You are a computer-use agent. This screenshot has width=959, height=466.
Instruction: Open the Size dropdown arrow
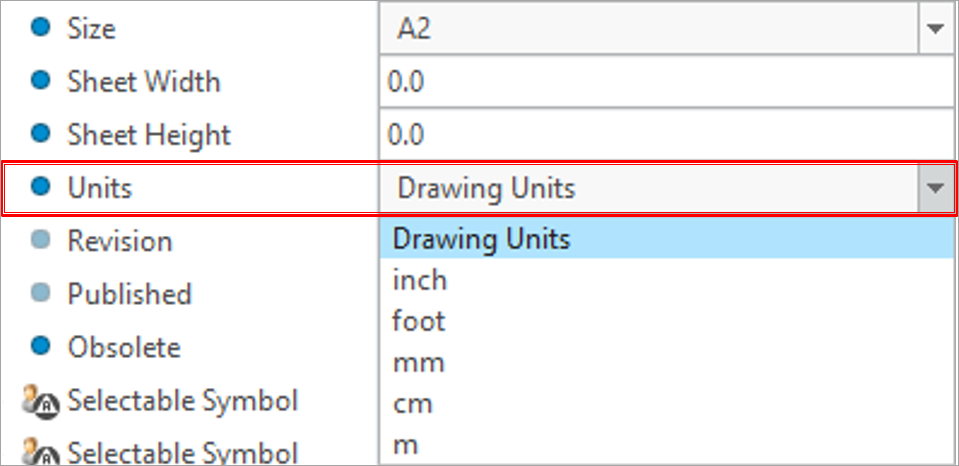(x=936, y=29)
